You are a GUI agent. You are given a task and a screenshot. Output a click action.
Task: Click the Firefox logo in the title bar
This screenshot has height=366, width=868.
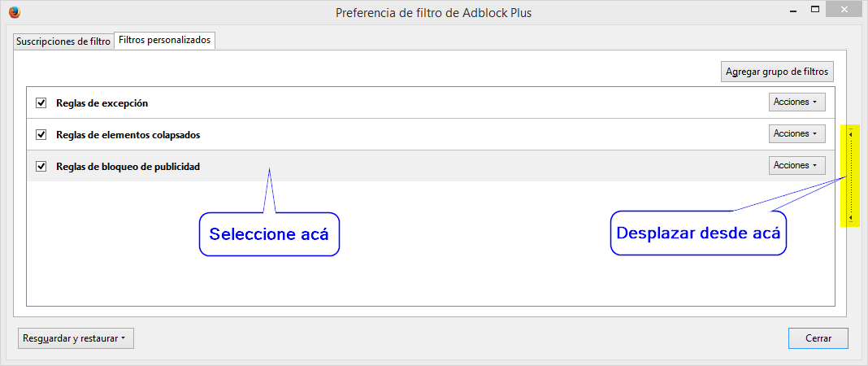click(x=15, y=12)
